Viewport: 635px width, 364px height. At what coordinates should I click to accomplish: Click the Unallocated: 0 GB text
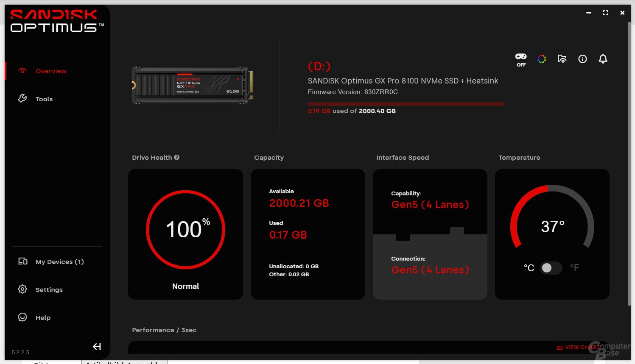294,267
